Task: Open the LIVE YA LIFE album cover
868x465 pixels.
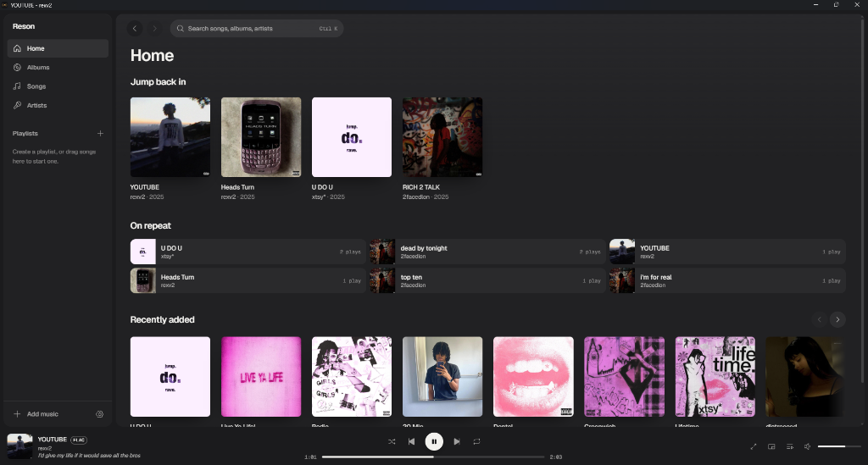Action: 261,377
